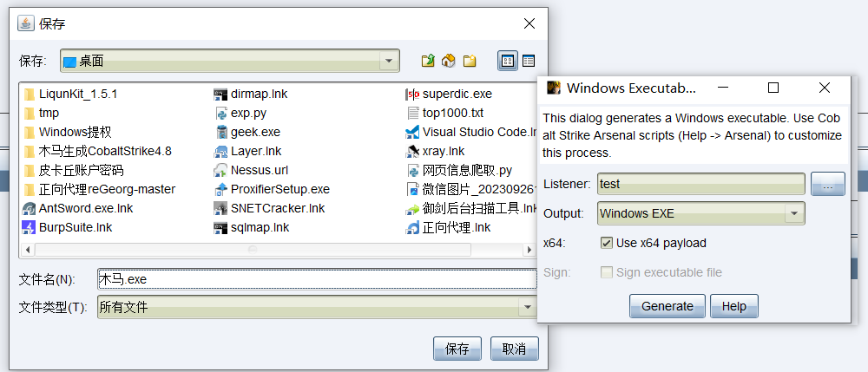Click exp.py Python file icon
868x372 pixels.
(220, 114)
